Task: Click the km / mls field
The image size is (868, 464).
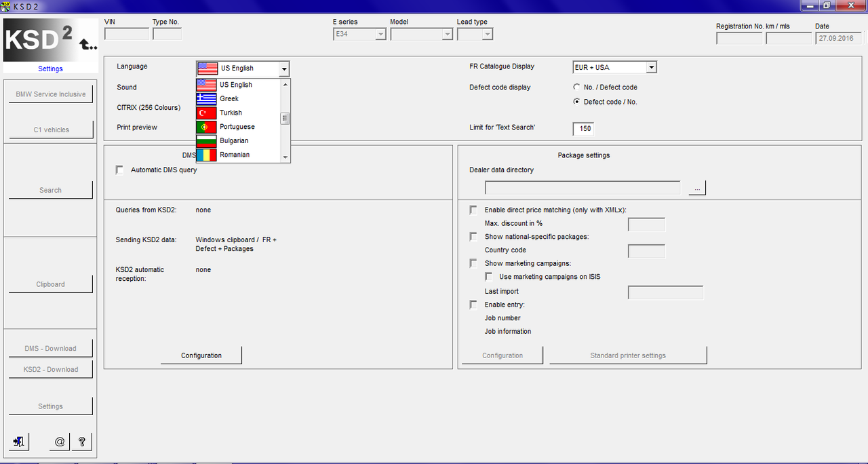Action: point(789,38)
